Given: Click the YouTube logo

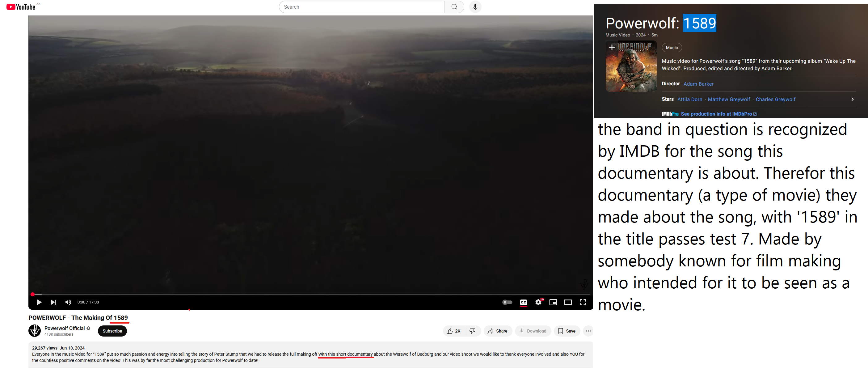Looking at the screenshot, I should [x=21, y=7].
